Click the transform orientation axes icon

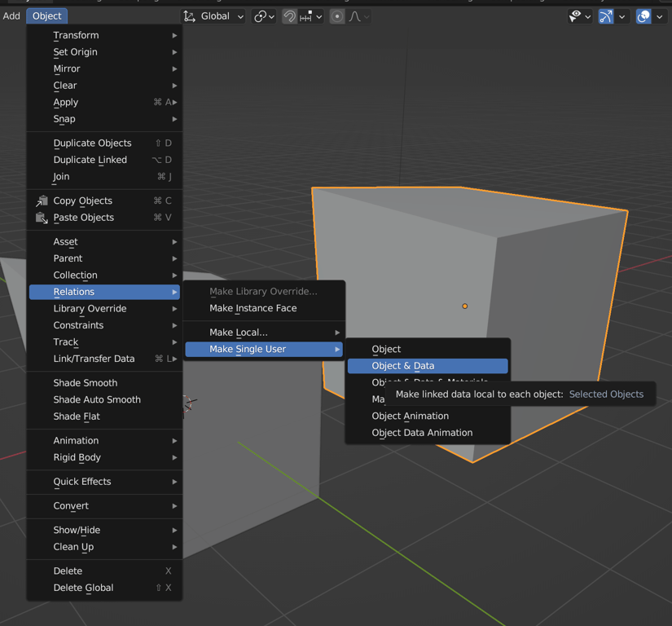[190, 16]
